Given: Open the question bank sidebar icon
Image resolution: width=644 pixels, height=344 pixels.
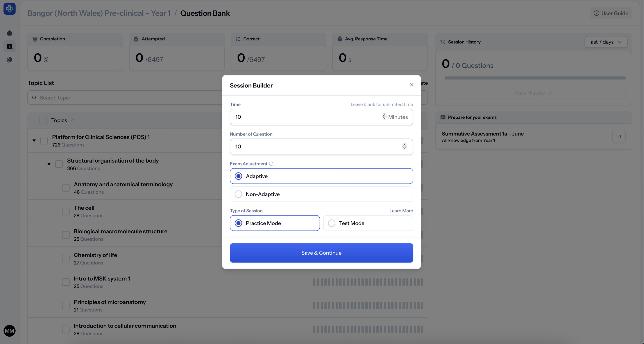Looking at the screenshot, I should tap(9, 47).
